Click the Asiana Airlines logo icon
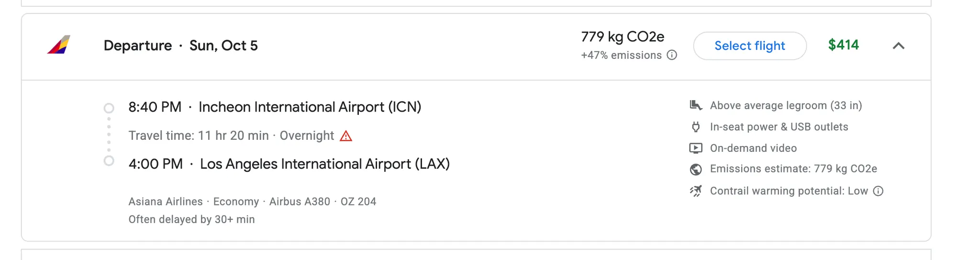Screen dimensions: 980x260 tap(59, 45)
